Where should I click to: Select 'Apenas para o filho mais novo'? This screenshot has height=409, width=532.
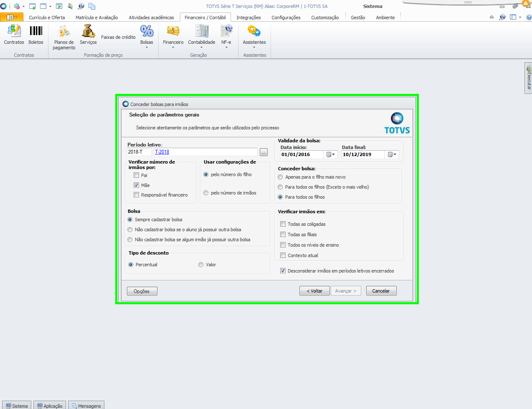[x=280, y=177]
